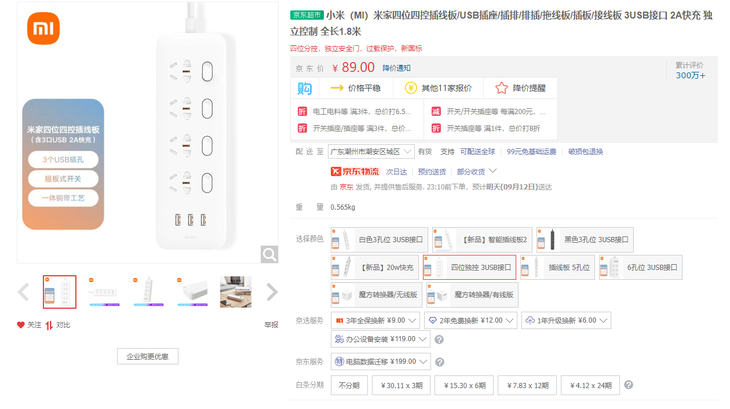Click the 企业购更优惠 button
Image resolution: width=730 pixels, height=409 pixels.
tap(148, 356)
